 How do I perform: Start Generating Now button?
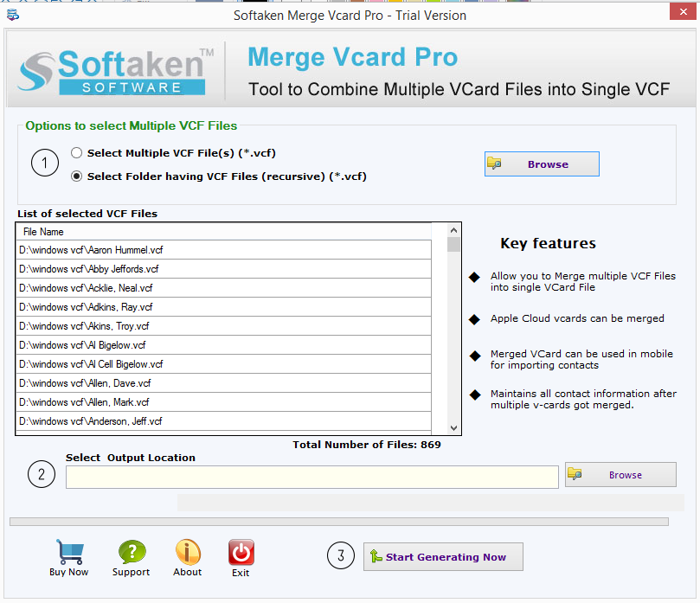coord(443,556)
